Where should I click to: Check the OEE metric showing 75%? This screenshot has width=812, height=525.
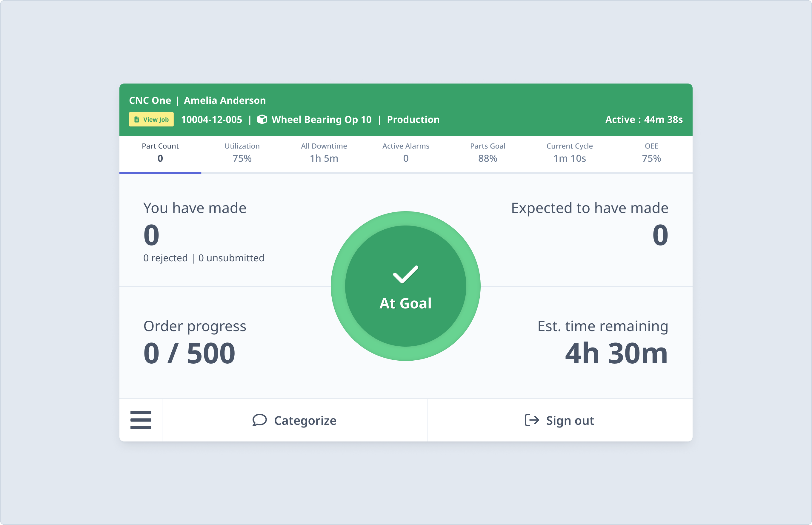651,152
